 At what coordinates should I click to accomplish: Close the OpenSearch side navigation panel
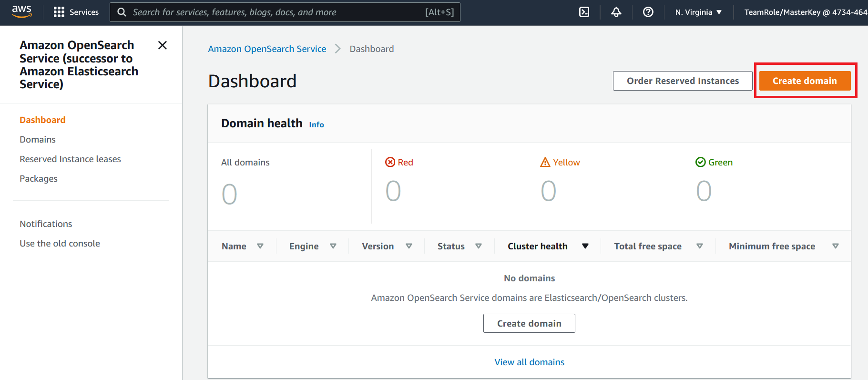point(163,45)
